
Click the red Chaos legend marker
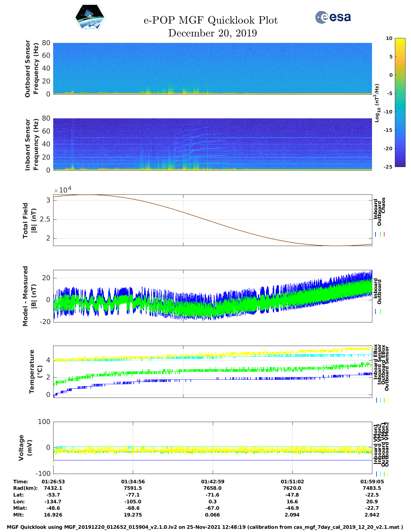[384, 234]
